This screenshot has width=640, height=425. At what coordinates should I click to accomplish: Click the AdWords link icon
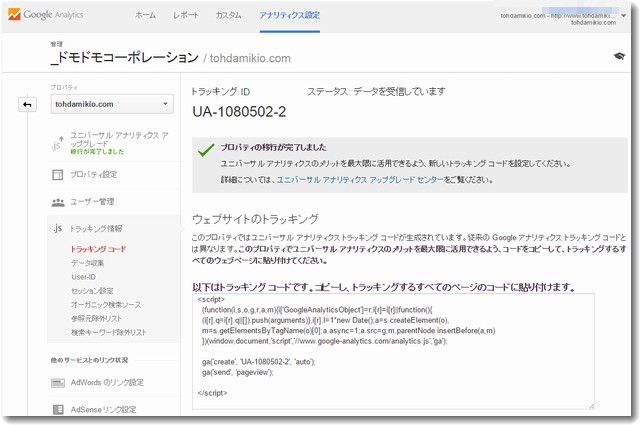coord(58,383)
